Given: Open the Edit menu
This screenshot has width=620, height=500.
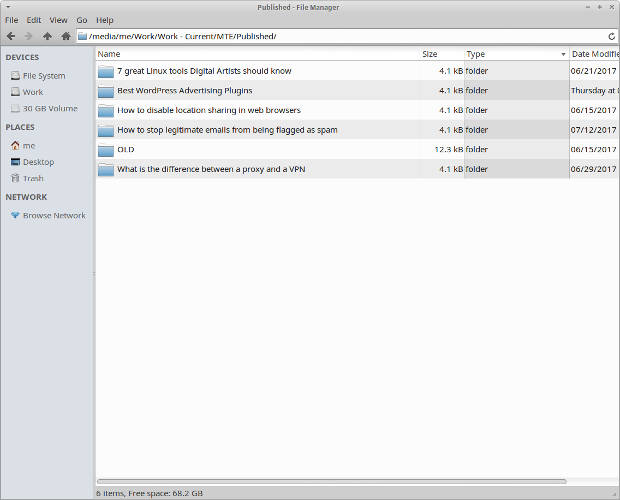Looking at the screenshot, I should click(34, 20).
